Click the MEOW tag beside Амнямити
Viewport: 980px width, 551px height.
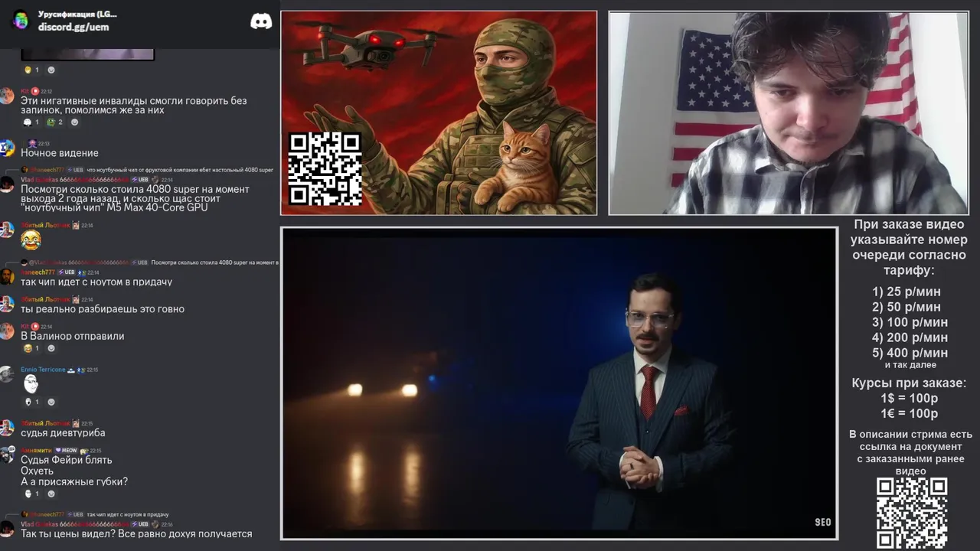click(x=66, y=451)
